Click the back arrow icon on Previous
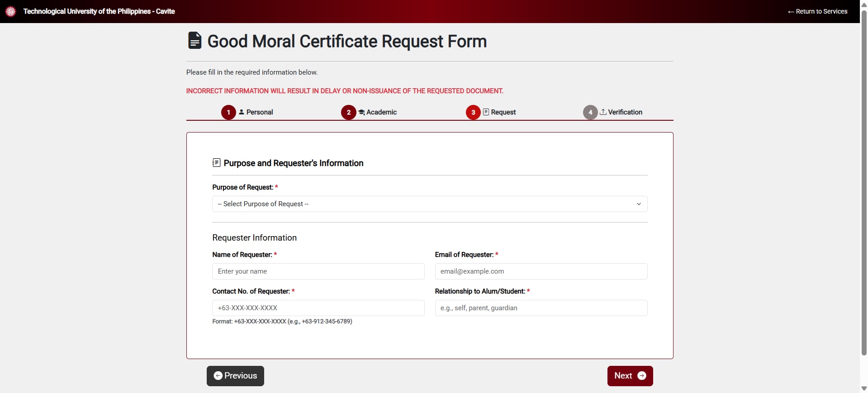868x393 pixels. point(218,376)
